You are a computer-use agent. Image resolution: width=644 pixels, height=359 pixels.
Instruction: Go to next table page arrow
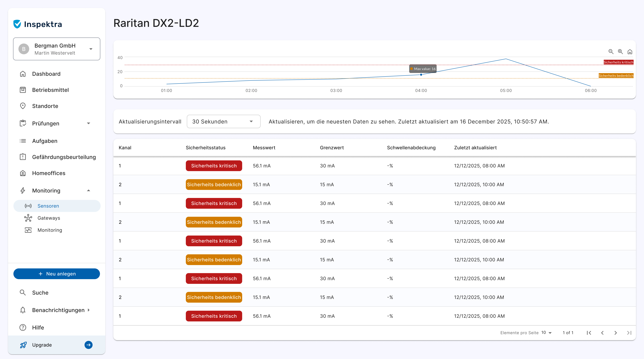tap(616, 333)
